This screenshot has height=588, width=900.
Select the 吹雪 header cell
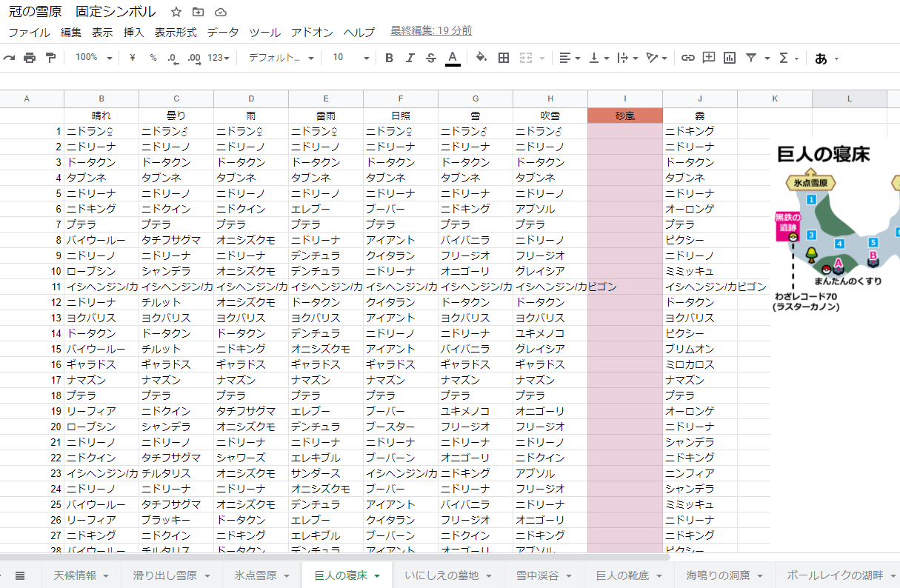click(550, 116)
